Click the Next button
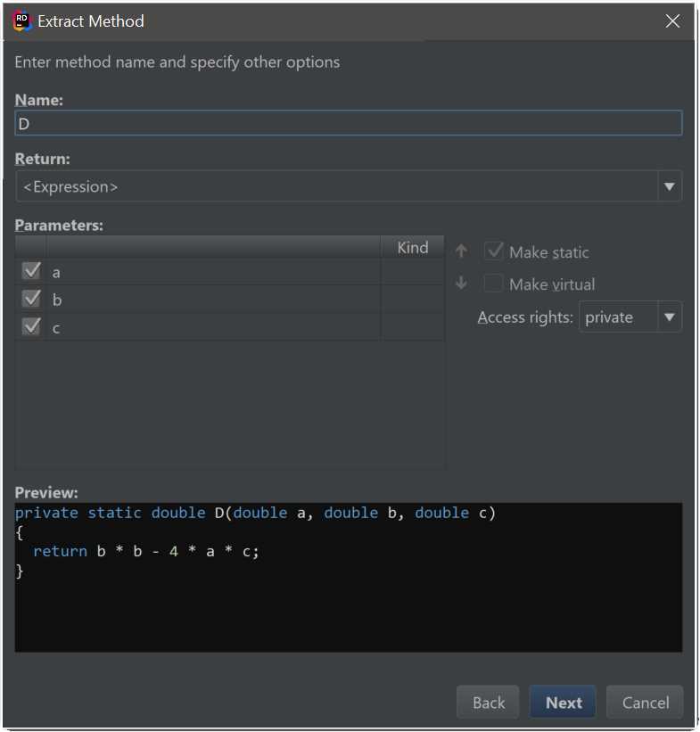Screen dimensions: 700x732 point(564,702)
